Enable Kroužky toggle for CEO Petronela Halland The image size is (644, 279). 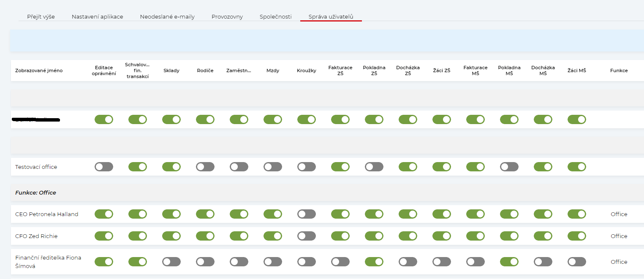click(307, 214)
